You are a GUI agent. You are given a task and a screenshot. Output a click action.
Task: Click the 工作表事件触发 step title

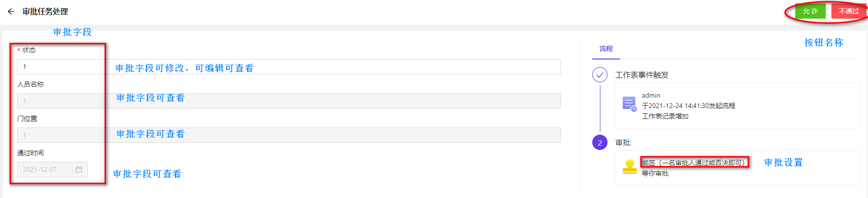click(x=642, y=75)
